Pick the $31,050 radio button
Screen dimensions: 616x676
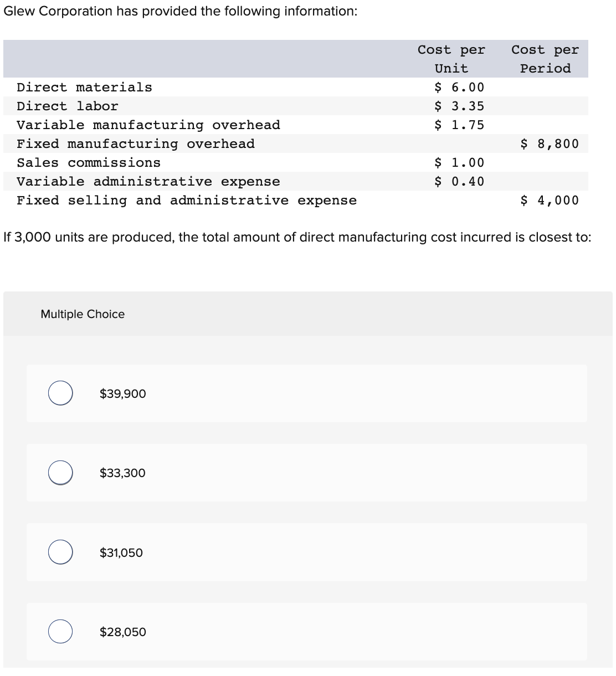click(60, 552)
